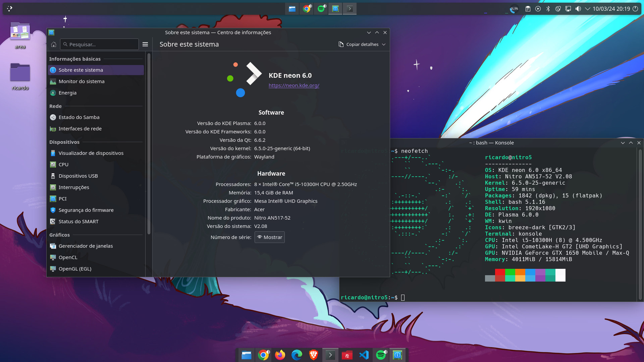
Task: Launch Brave from the bottom dock
Action: (314, 355)
